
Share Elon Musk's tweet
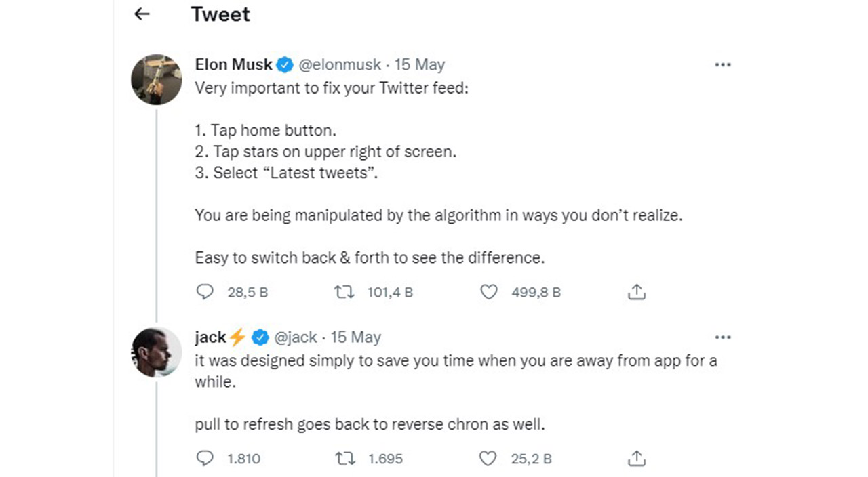point(636,292)
